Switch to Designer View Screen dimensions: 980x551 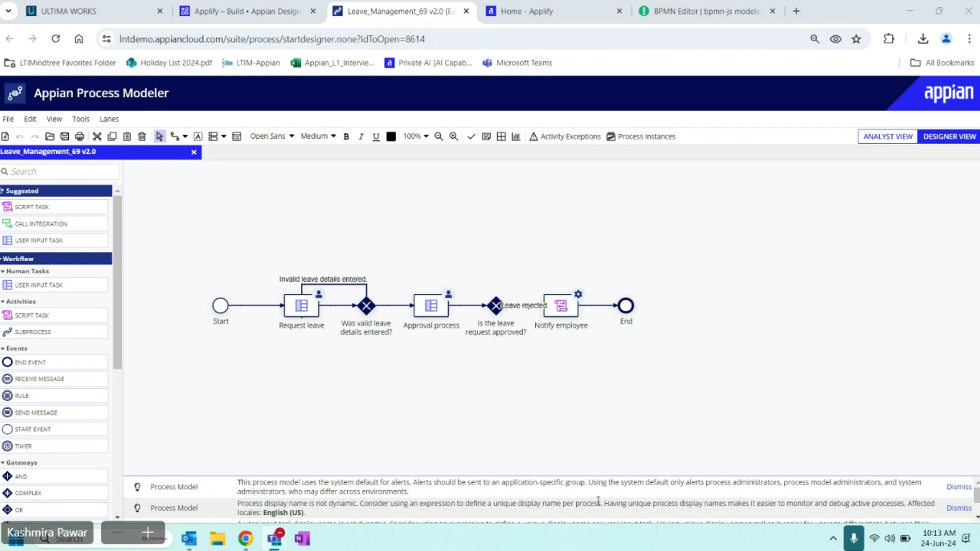pos(949,136)
